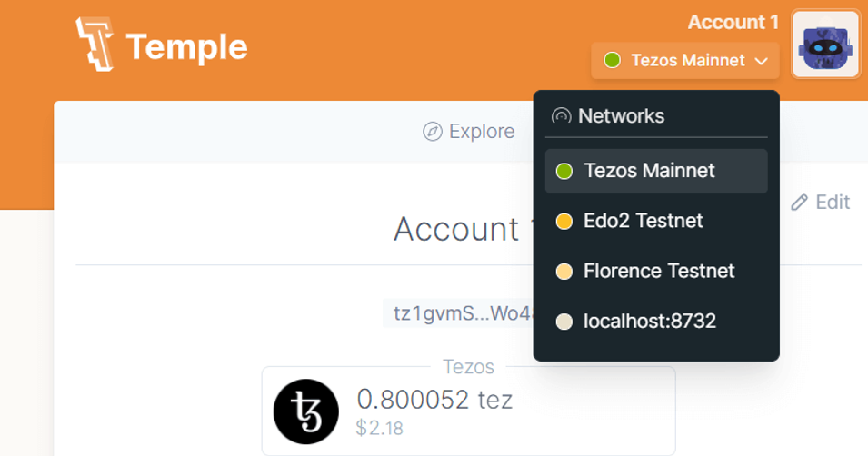The image size is (868, 456).
Task: Open the Explore tab
Action: [x=468, y=132]
